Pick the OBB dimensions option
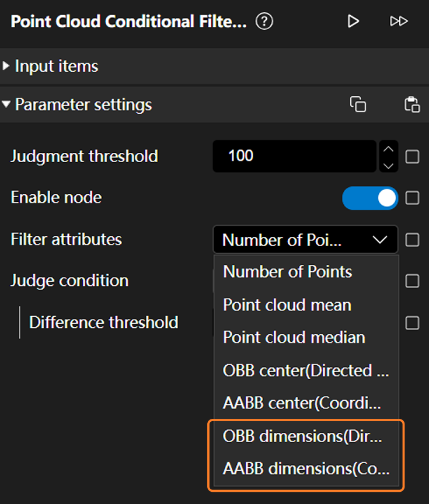This screenshot has height=504, width=429. (302, 436)
